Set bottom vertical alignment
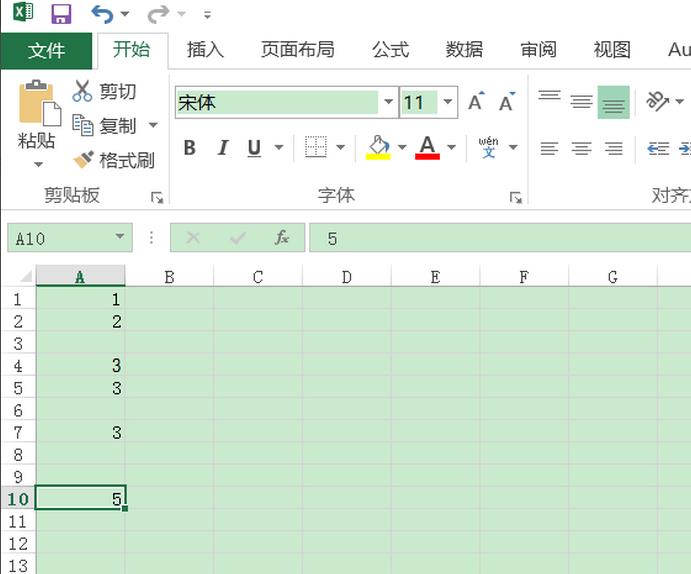The width and height of the screenshot is (691, 574). [613, 102]
